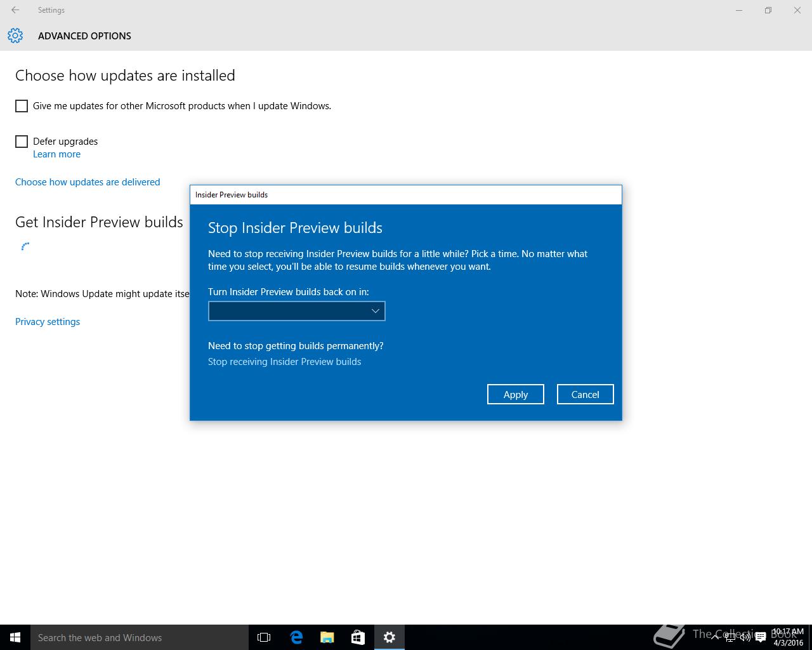Click Stop receiving Insider Preview builds link

pos(284,362)
